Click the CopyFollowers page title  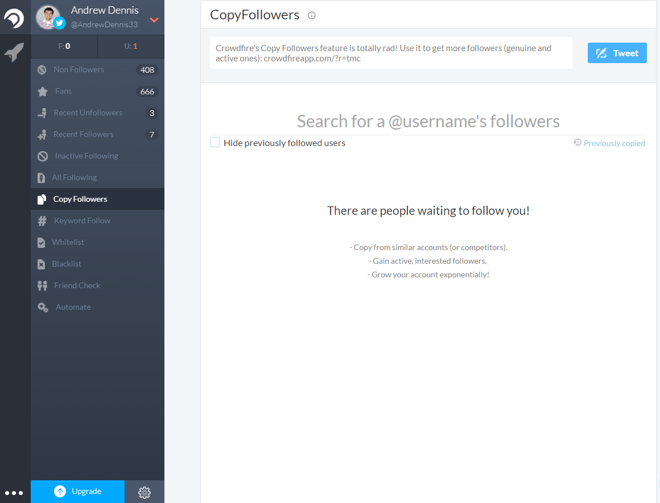(255, 15)
